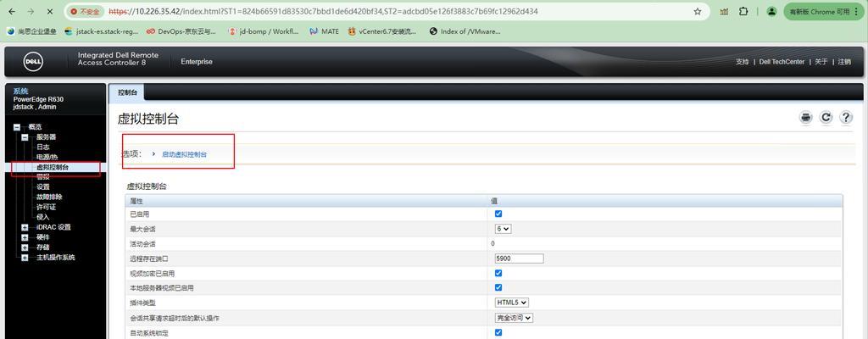Click the 启动虚拟控制台 link
Viewport: 868px width, 339px height.
point(184,154)
